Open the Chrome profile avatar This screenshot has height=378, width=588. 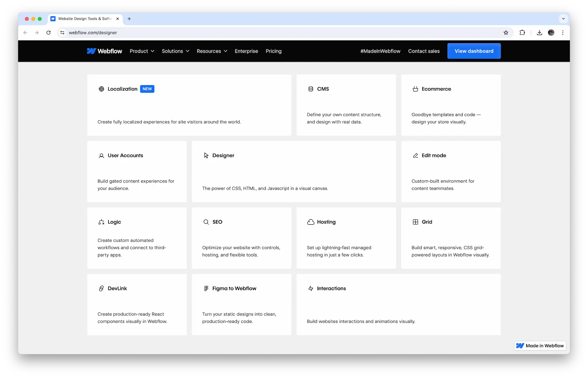[x=551, y=32]
